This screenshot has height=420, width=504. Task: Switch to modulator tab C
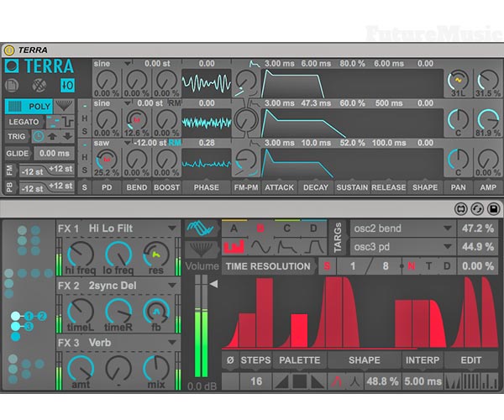(287, 228)
